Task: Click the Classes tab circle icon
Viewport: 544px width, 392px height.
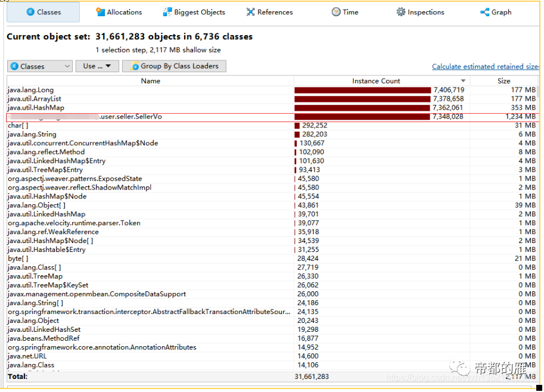Action: [30, 12]
